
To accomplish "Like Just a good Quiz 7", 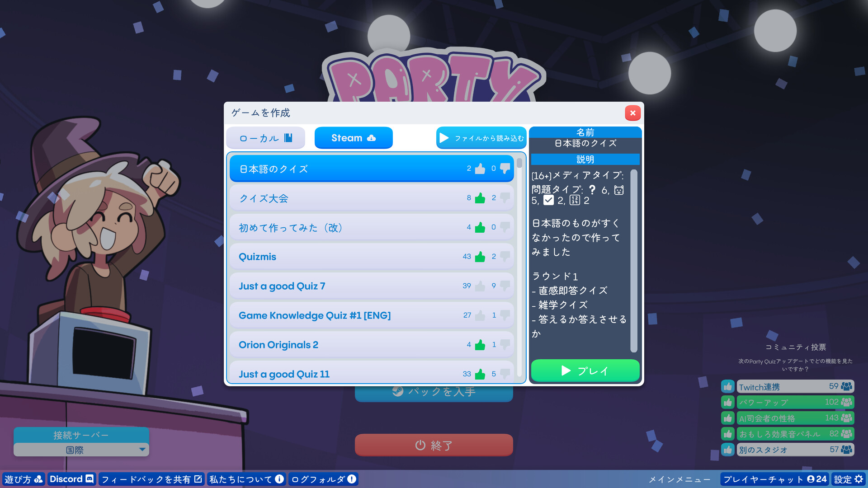I will [480, 286].
